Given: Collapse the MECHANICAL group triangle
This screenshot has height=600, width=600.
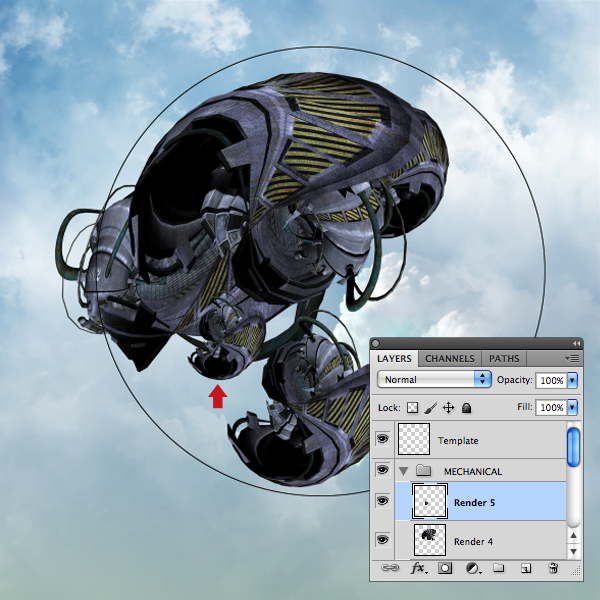Looking at the screenshot, I should click(403, 471).
